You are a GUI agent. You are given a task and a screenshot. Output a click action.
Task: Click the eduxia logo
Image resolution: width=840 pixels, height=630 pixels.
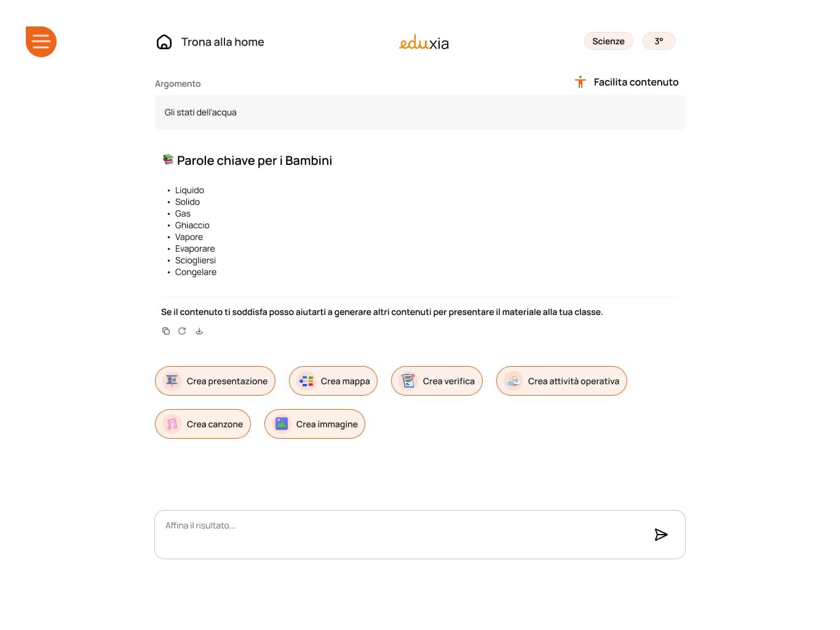pyautogui.click(x=424, y=42)
